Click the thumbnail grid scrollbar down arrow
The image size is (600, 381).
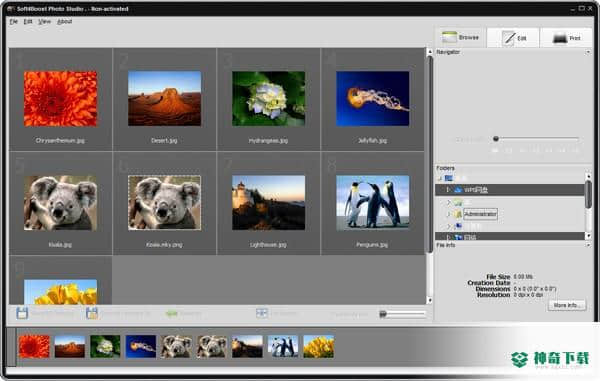(430, 301)
